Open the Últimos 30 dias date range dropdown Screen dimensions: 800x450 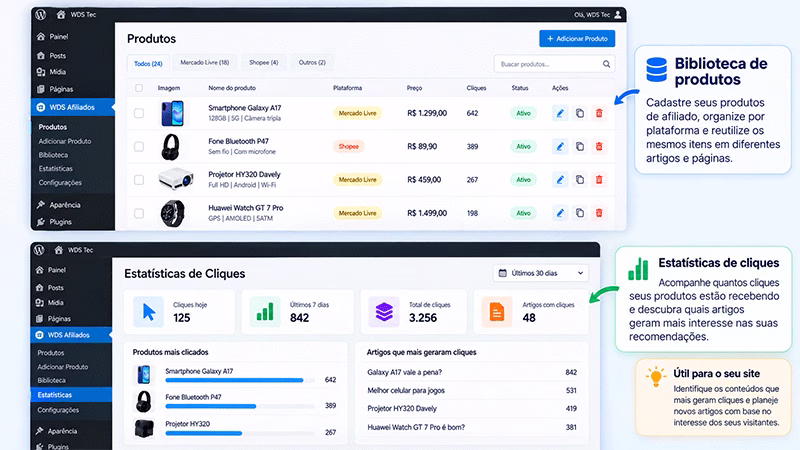click(541, 273)
